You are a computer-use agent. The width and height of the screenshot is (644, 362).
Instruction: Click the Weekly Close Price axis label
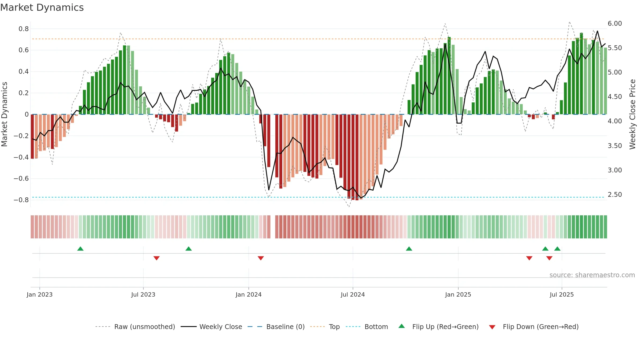pos(632,114)
